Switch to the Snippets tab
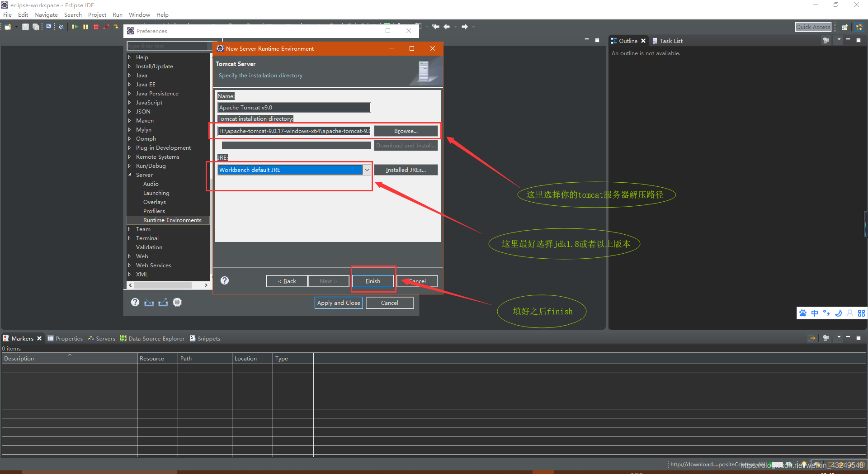868x474 pixels. coord(205,338)
